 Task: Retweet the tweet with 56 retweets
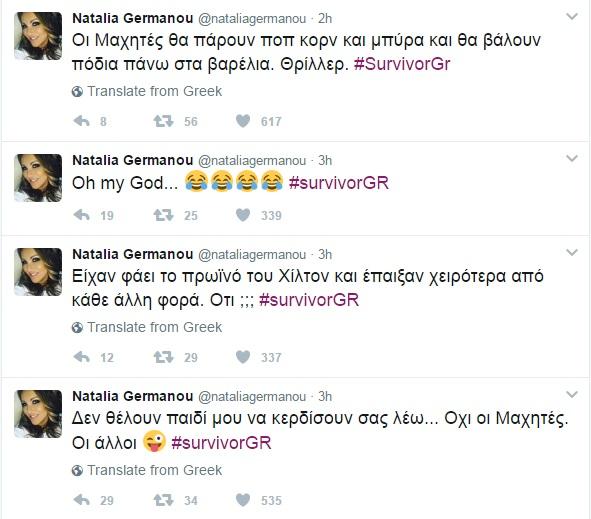(x=163, y=121)
